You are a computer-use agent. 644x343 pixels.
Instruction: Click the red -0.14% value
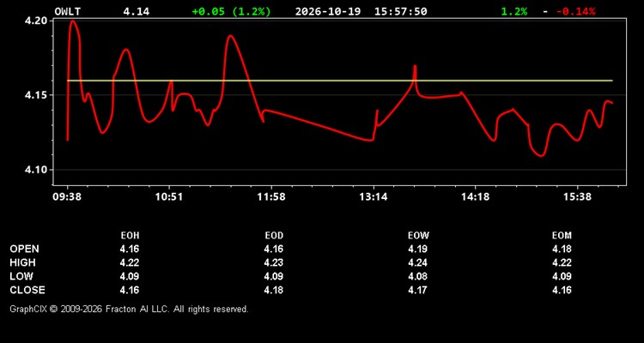click(575, 11)
